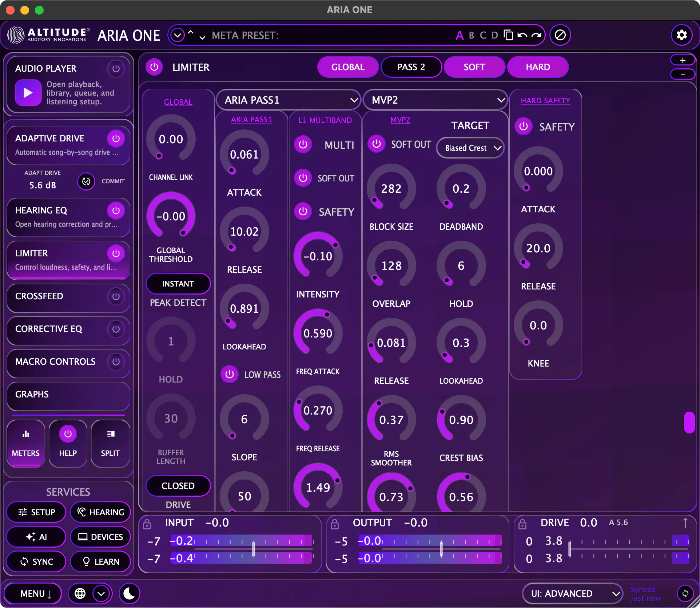This screenshot has width=700, height=608.
Task: Toggle the MULTI power button
Action: (303, 145)
